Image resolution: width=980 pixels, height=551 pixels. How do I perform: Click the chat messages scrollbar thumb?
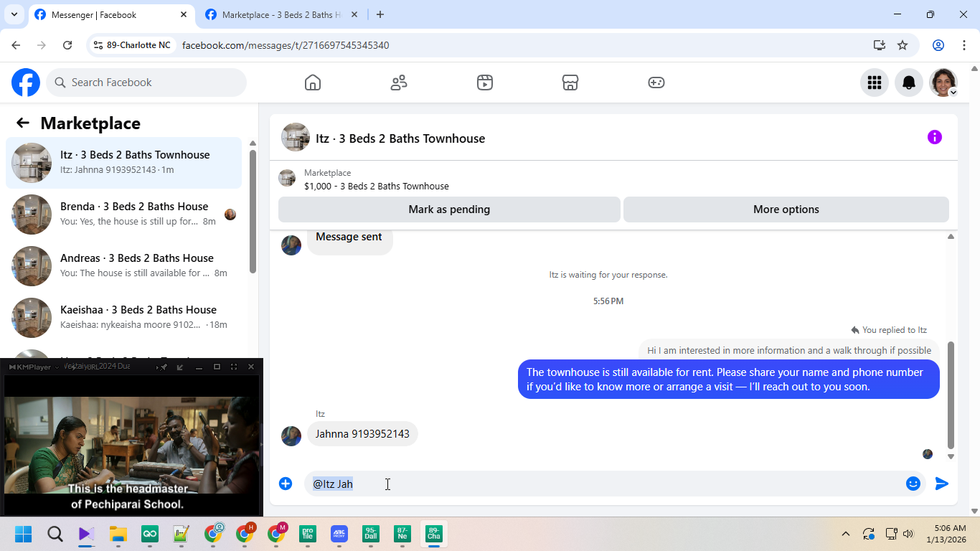point(951,395)
